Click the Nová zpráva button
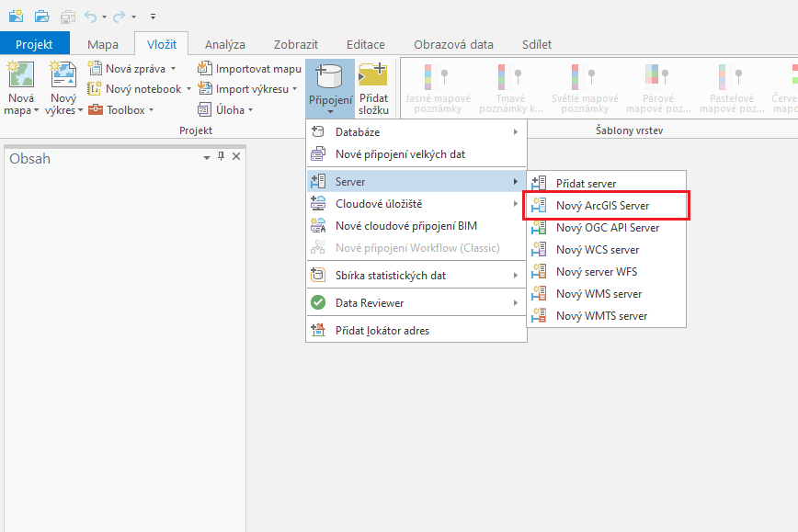 (x=127, y=68)
